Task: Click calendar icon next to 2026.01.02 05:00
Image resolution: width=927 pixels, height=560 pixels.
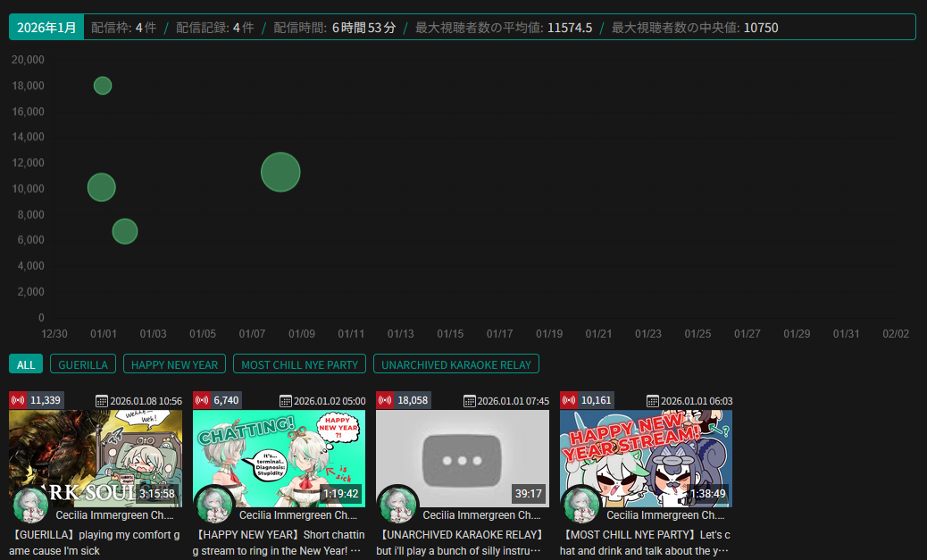Action: [286, 401]
